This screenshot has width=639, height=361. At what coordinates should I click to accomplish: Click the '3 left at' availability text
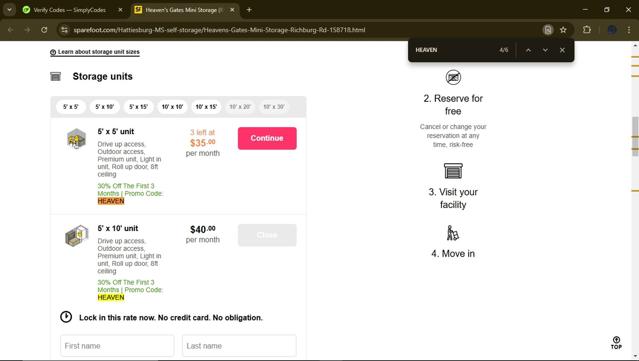tap(203, 132)
